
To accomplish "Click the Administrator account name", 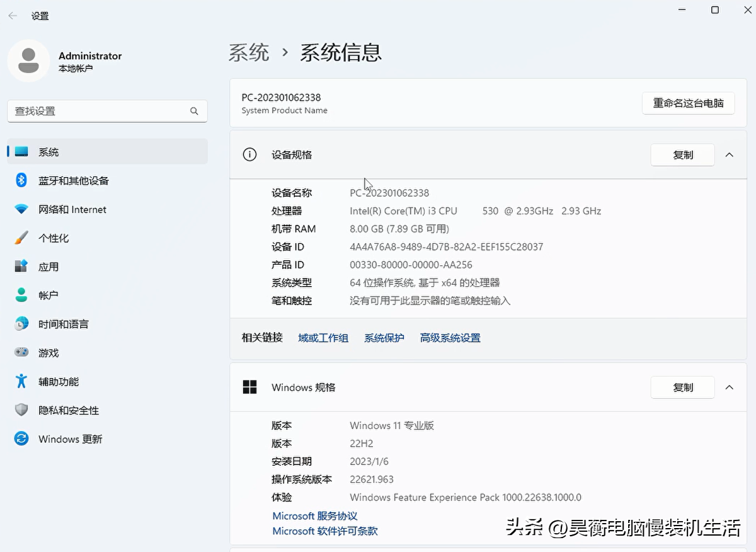I will click(90, 56).
